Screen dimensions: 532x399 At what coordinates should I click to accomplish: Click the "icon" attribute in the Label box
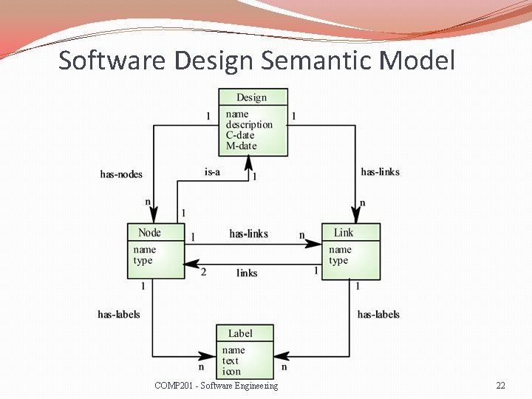tap(231, 371)
